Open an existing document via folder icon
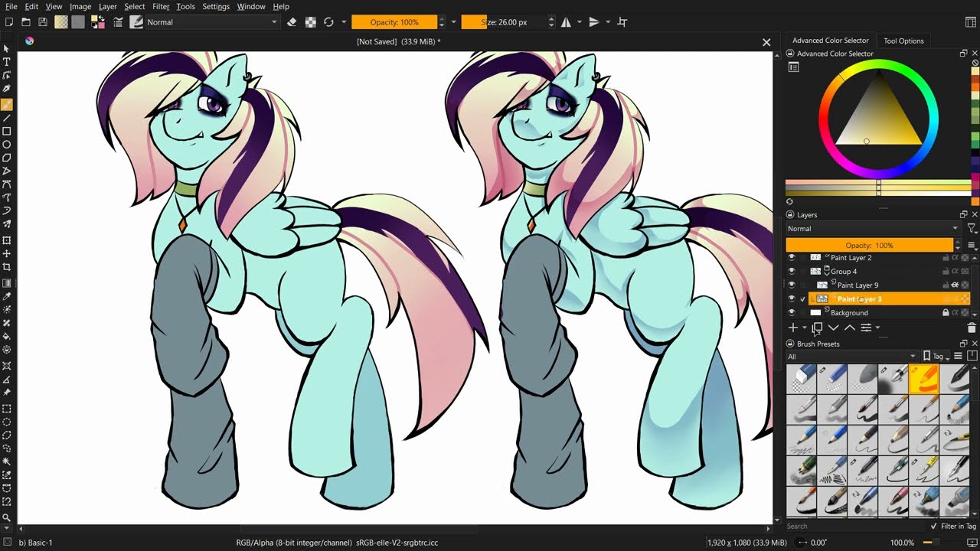The width and height of the screenshot is (980, 551). pos(26,22)
